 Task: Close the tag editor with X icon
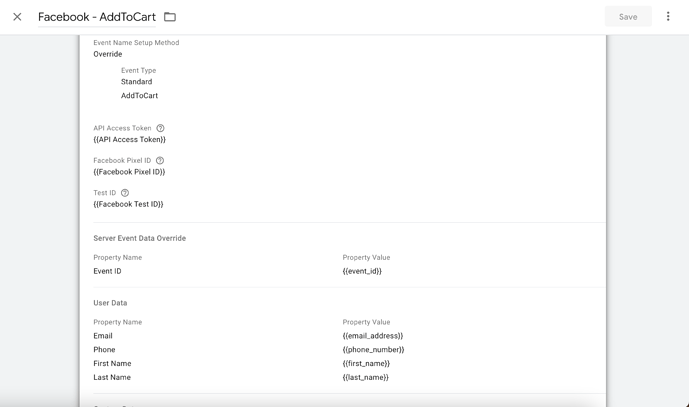click(17, 17)
